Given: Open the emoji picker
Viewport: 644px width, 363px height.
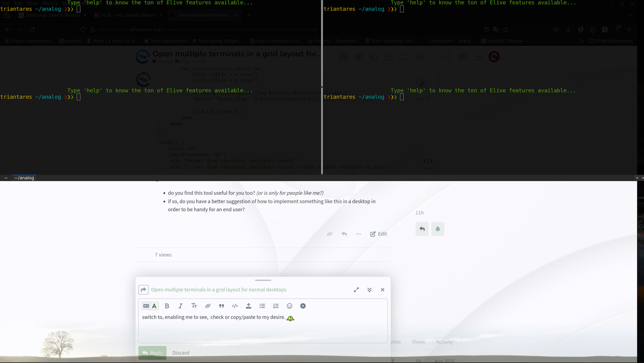Looking at the screenshot, I should point(289,306).
